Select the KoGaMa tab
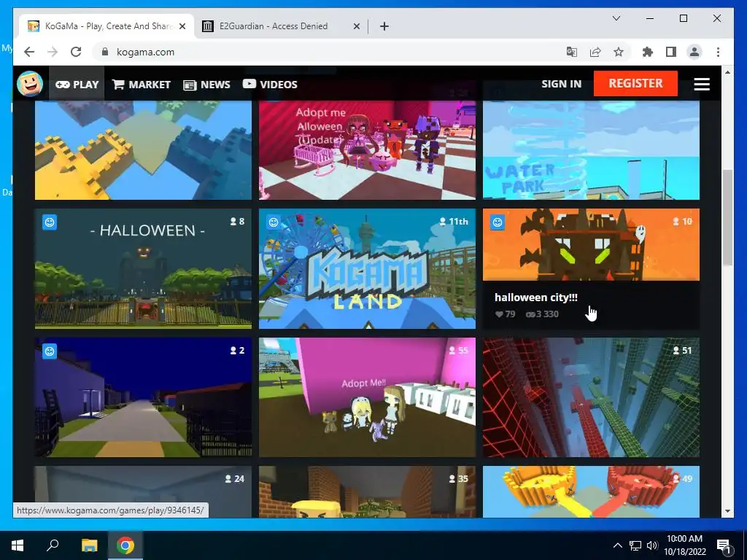Image resolution: width=747 pixels, height=560 pixels. coord(107,26)
